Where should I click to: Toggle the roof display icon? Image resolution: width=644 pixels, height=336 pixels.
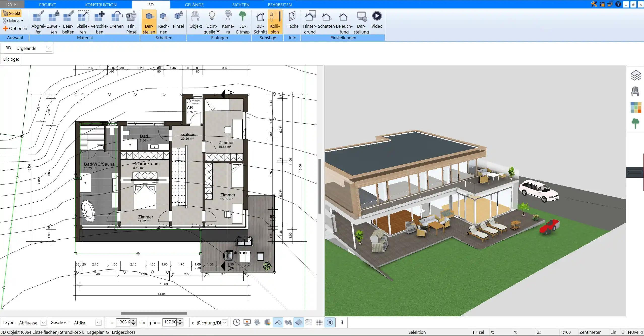pyautogui.click(x=278, y=322)
